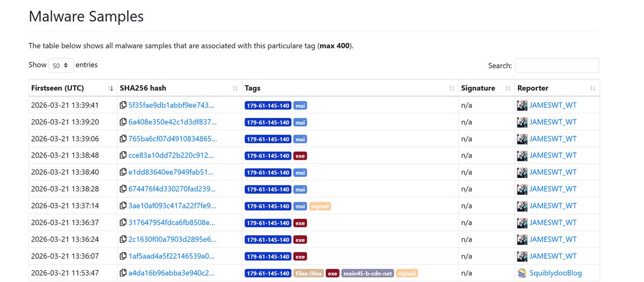
Task: Copy the hash starting with 1af5aad4a5f22146
Action: 123,256
